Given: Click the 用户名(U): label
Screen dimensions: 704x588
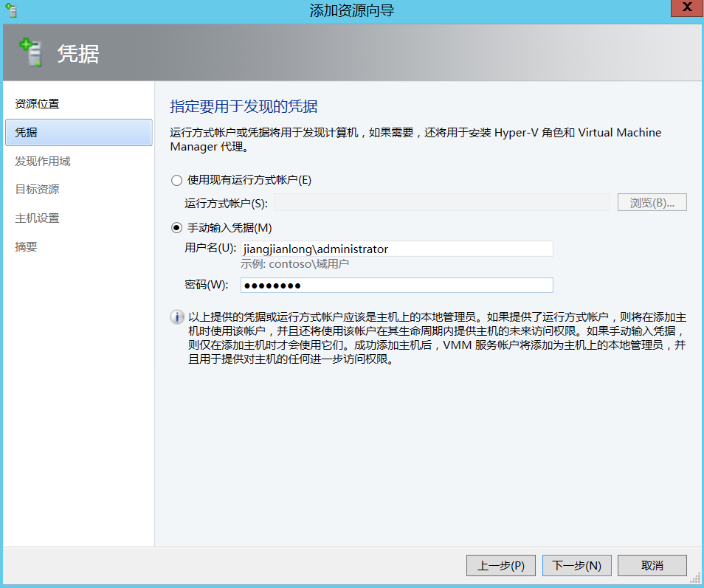Looking at the screenshot, I should (x=210, y=248).
